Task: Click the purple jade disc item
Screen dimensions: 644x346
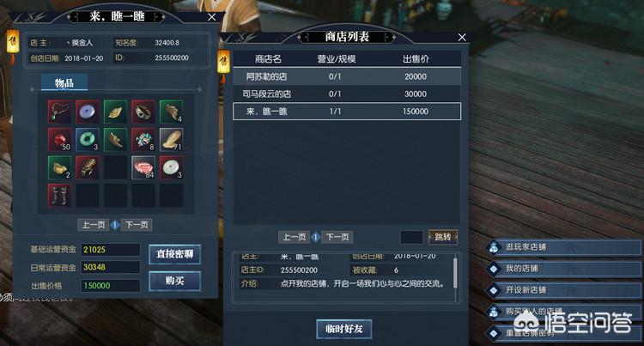Action: click(88, 112)
